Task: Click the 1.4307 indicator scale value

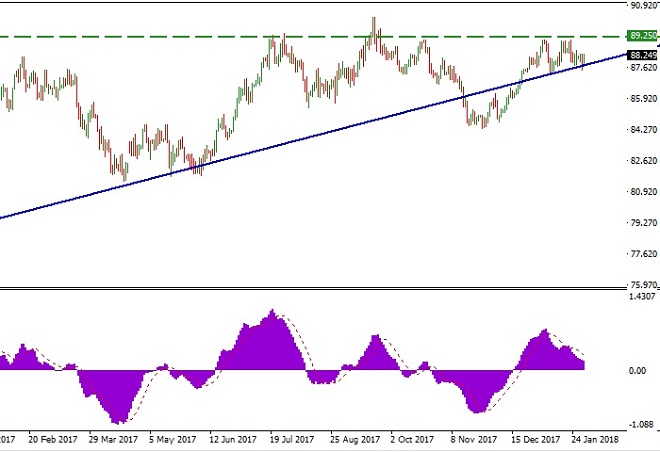Action: click(x=642, y=296)
